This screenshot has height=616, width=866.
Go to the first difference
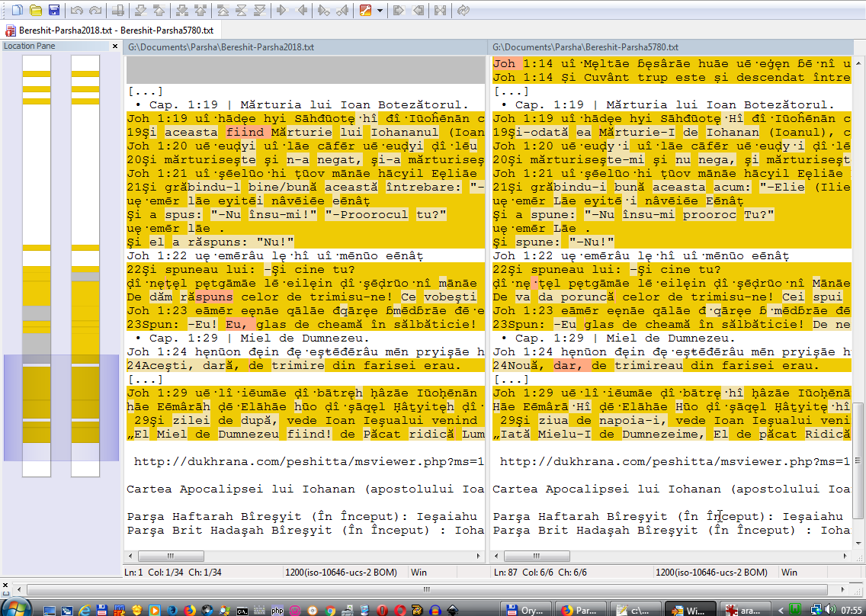[x=223, y=11]
